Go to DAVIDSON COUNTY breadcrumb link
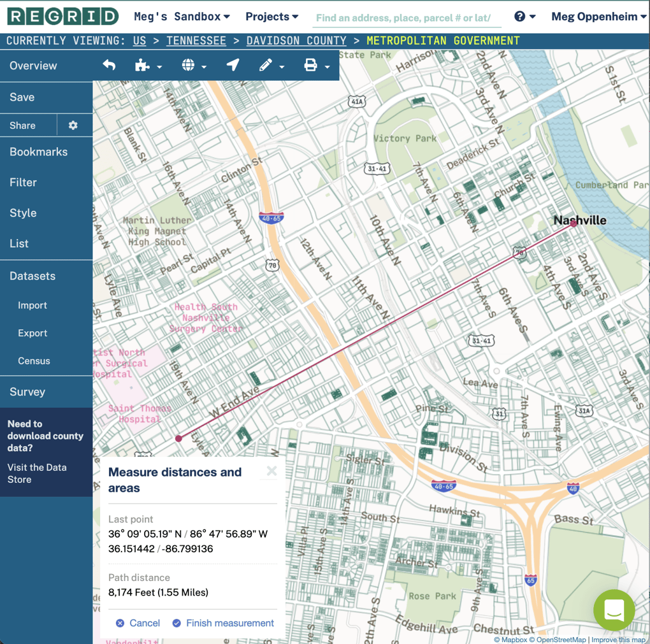This screenshot has width=650, height=644. [296, 39]
